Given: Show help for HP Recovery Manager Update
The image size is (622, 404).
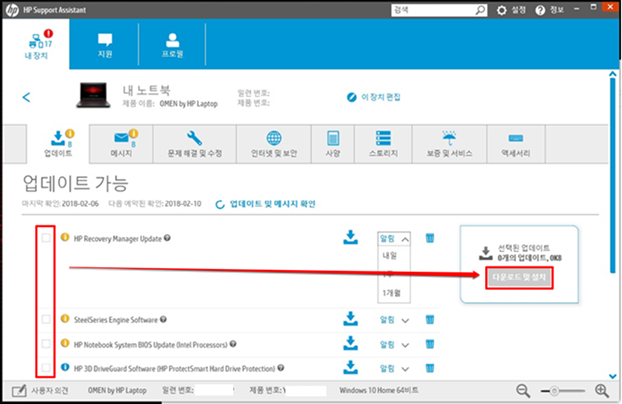Looking at the screenshot, I should tap(167, 238).
